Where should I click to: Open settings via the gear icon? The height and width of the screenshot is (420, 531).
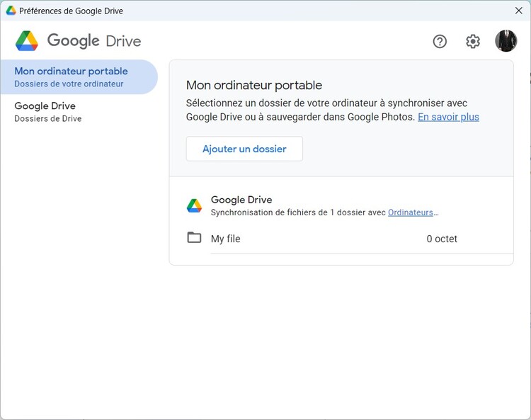coord(473,42)
